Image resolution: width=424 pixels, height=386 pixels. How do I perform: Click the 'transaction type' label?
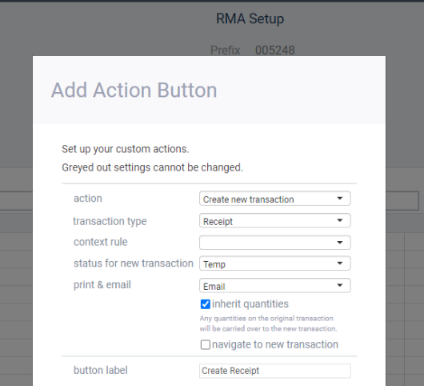[110, 221]
